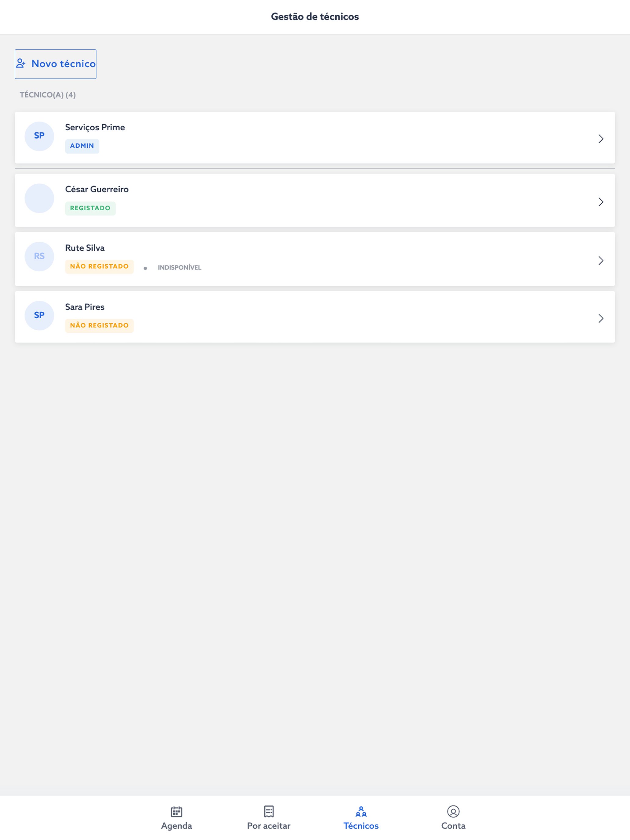Click the ADMIN badge on Serviços Prime
This screenshot has width=630, height=840.
tap(82, 146)
